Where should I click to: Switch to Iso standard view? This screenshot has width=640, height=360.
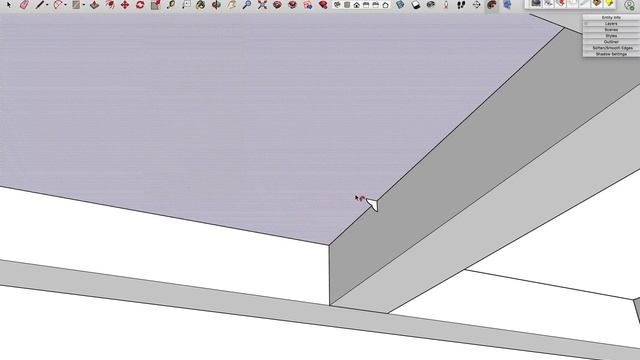[x=337, y=5]
